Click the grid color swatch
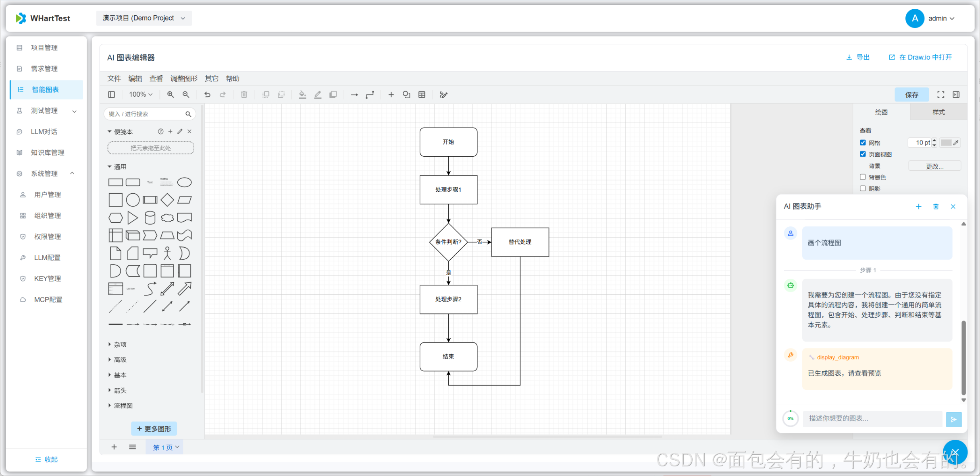This screenshot has height=476, width=980. (946, 143)
